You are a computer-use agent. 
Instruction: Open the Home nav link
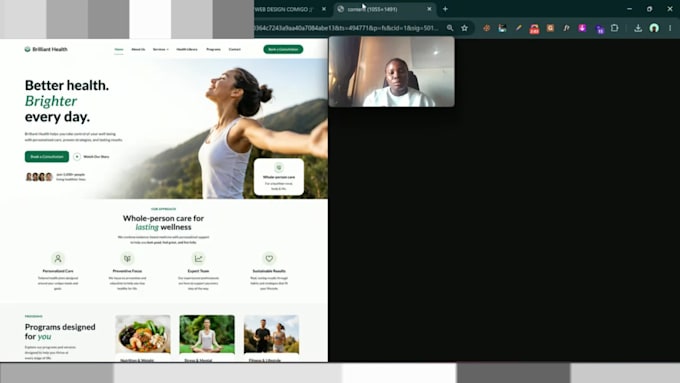pyautogui.click(x=119, y=49)
